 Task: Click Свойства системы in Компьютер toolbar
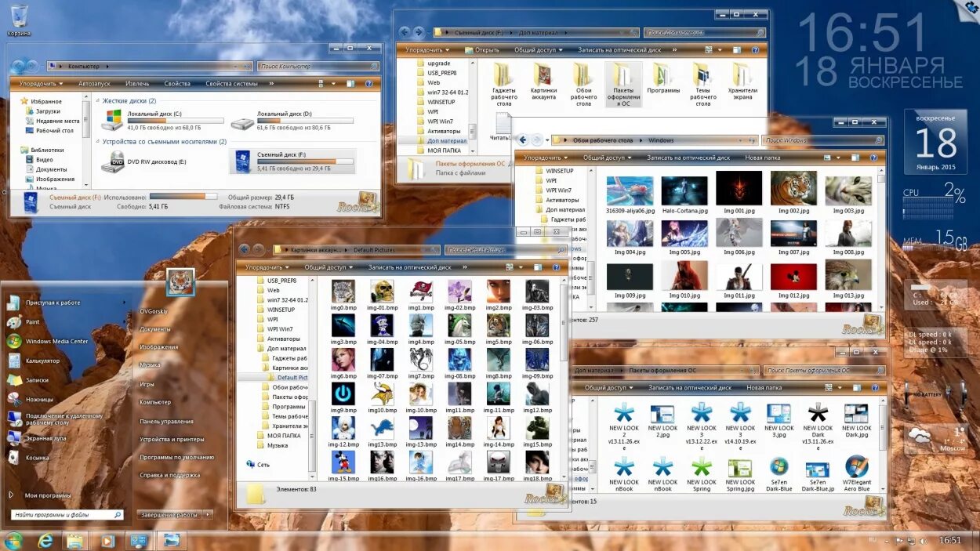click(231, 83)
